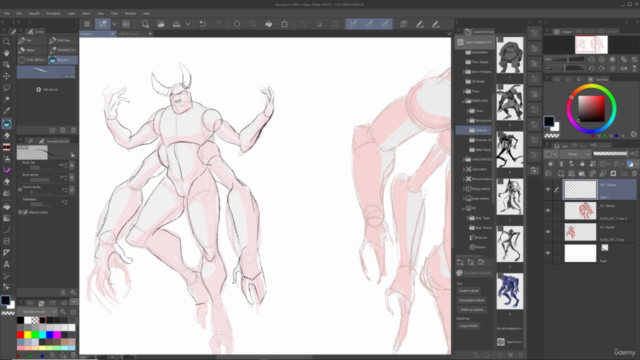The image size is (640, 360).
Task: Expand the Poses material folder
Action: (x=464, y=91)
